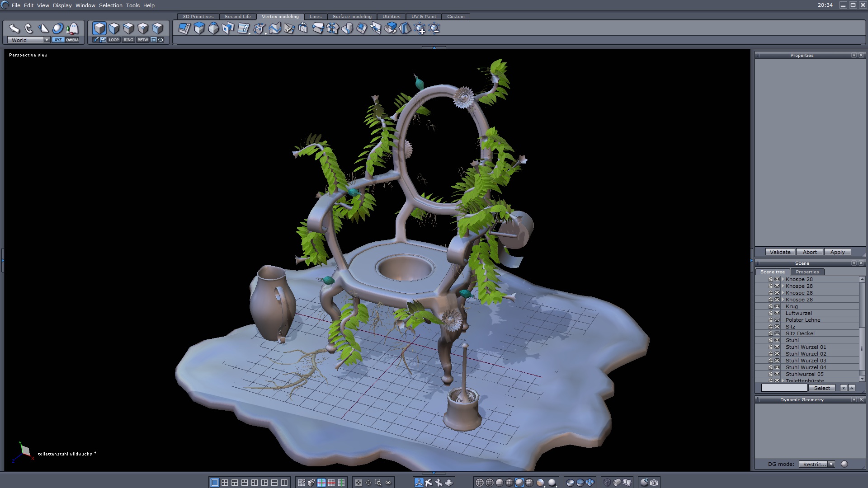This screenshot has height=488, width=868.
Task: Select the single viewport layout icon
Action: click(215, 483)
